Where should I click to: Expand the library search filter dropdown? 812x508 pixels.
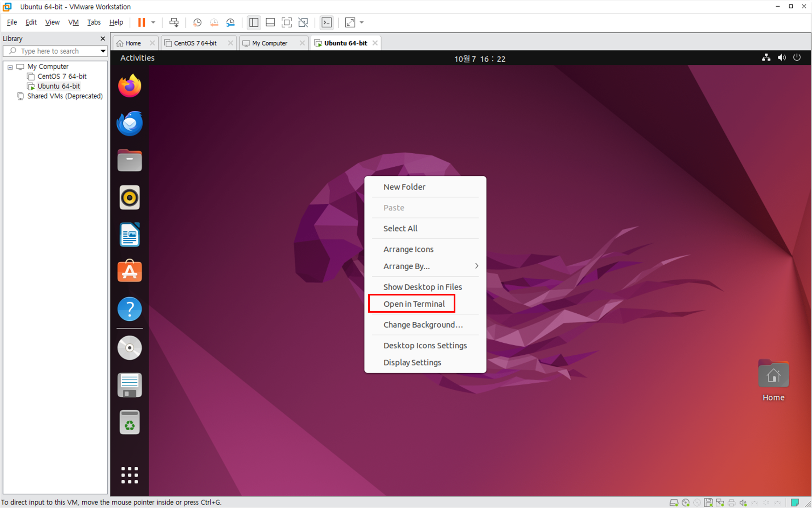[103, 51]
